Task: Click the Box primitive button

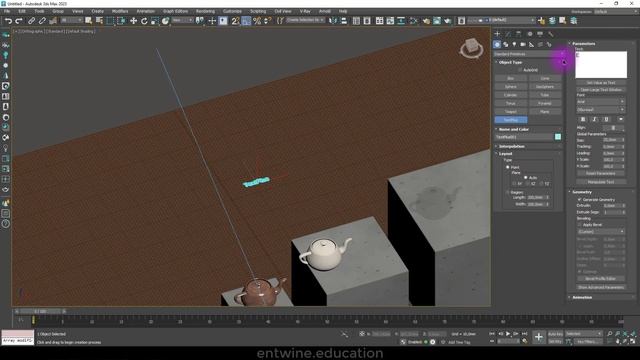Action: coord(511,78)
